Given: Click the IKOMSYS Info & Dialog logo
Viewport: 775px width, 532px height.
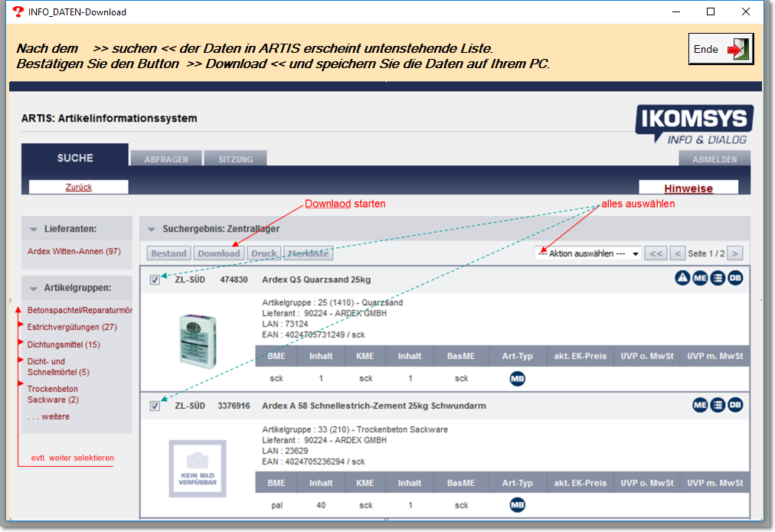Looking at the screenshot, I should click(694, 124).
